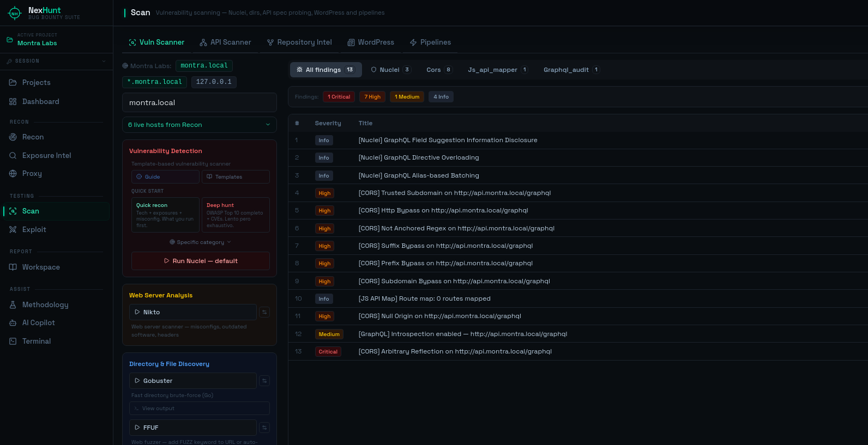The width and height of the screenshot is (868, 445).
Task: Open GraphQL Field Suggestion Information Disclosure finding
Action: pos(578,141)
